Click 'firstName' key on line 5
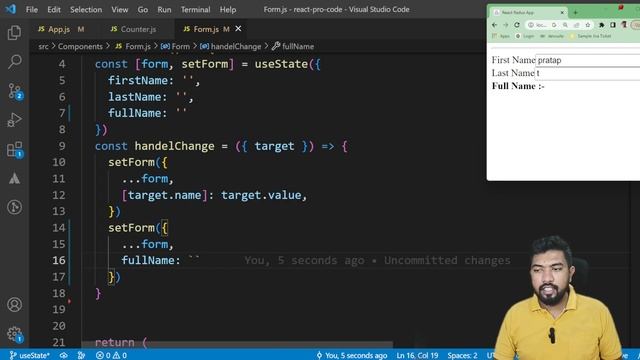Image resolution: width=640 pixels, height=360 pixels. (138, 80)
